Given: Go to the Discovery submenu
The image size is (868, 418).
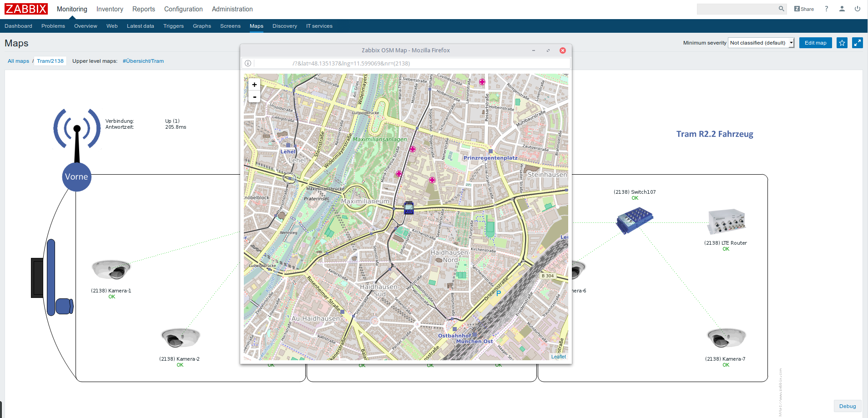Looking at the screenshot, I should click(285, 26).
